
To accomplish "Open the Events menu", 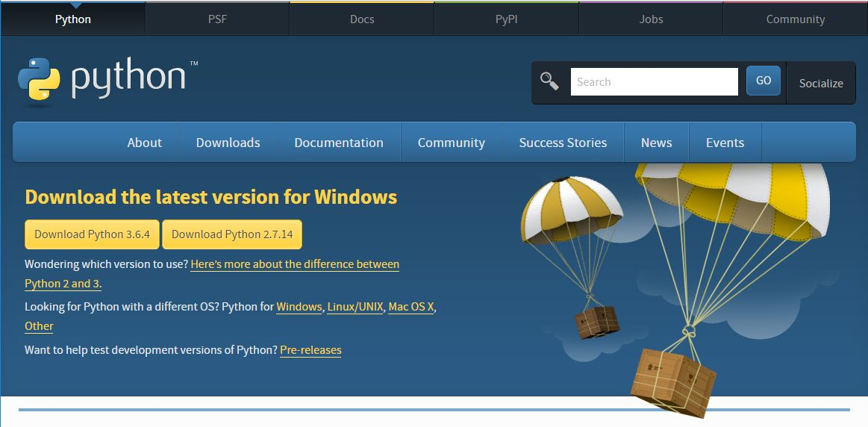I will pos(725,143).
